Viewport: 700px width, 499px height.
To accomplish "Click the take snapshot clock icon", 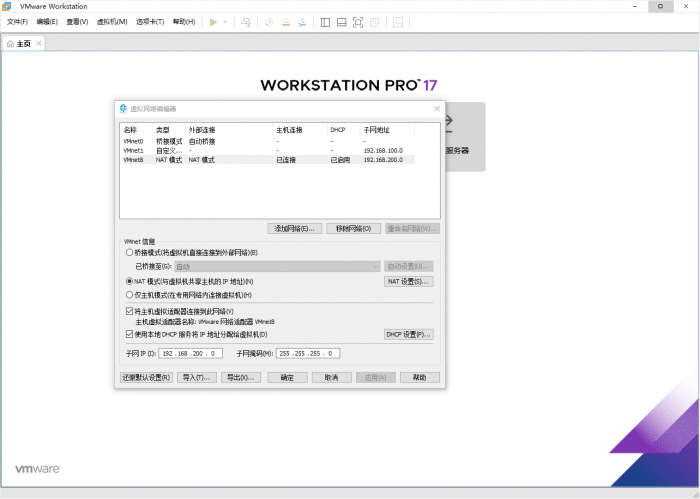I will (x=269, y=21).
